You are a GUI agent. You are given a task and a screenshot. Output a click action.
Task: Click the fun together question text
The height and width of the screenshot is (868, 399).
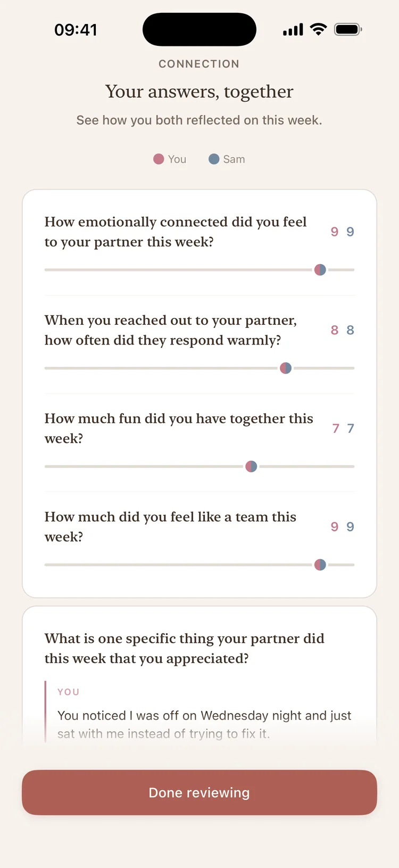178,428
